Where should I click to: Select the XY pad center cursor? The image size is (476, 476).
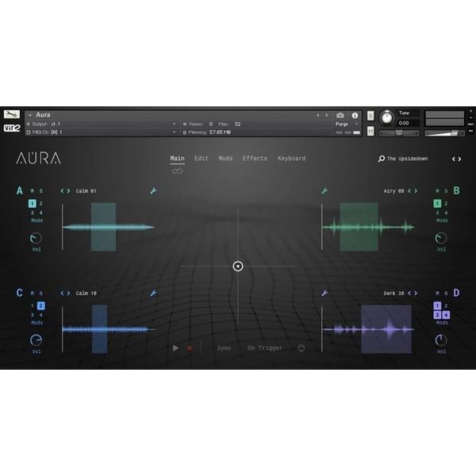(238, 267)
